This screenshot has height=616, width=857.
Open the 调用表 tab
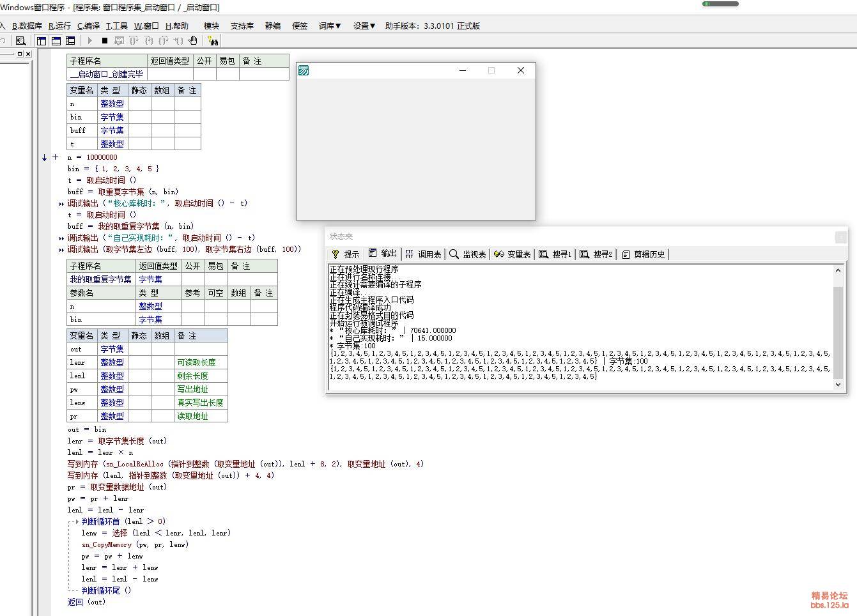(x=423, y=254)
